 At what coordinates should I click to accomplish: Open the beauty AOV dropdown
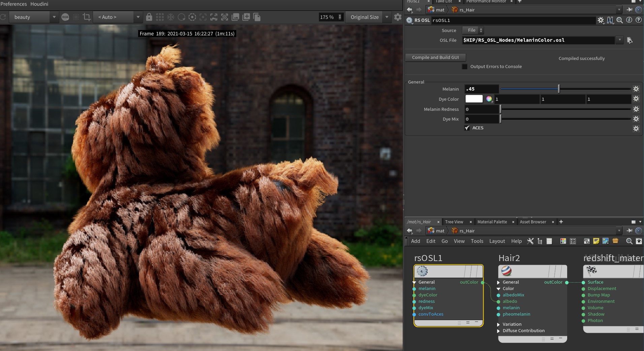pos(33,17)
